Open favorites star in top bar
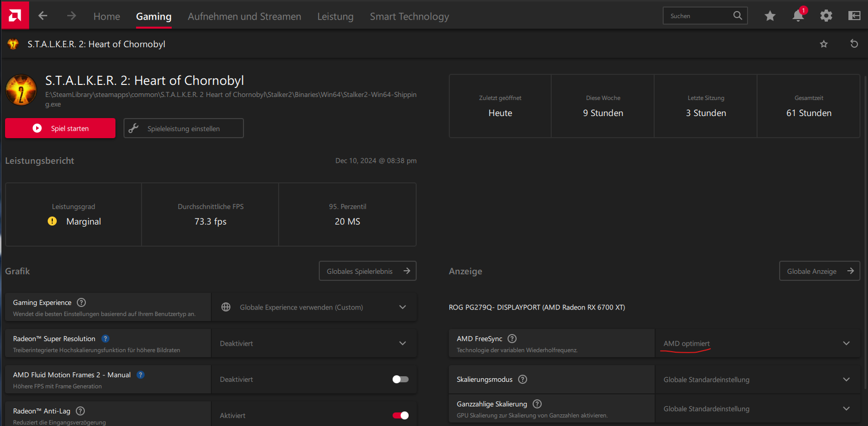This screenshot has height=426, width=868. coord(770,16)
